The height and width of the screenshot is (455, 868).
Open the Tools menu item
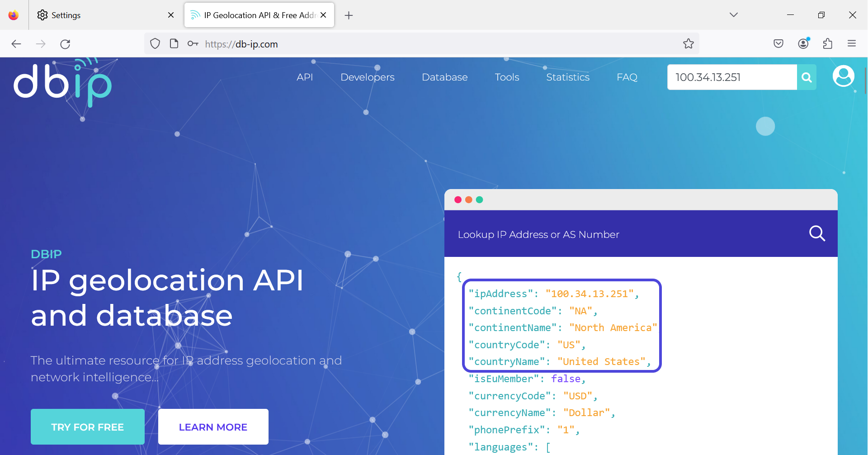coord(507,77)
